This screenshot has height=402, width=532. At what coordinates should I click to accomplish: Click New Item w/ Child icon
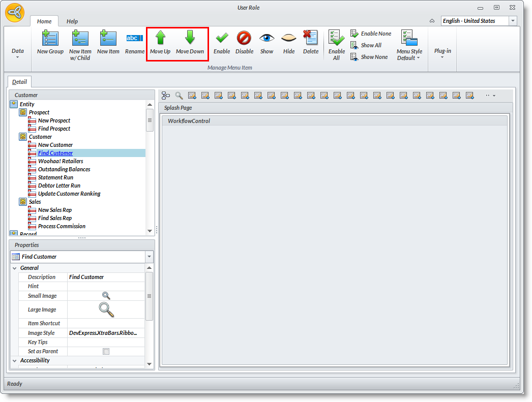(80, 39)
